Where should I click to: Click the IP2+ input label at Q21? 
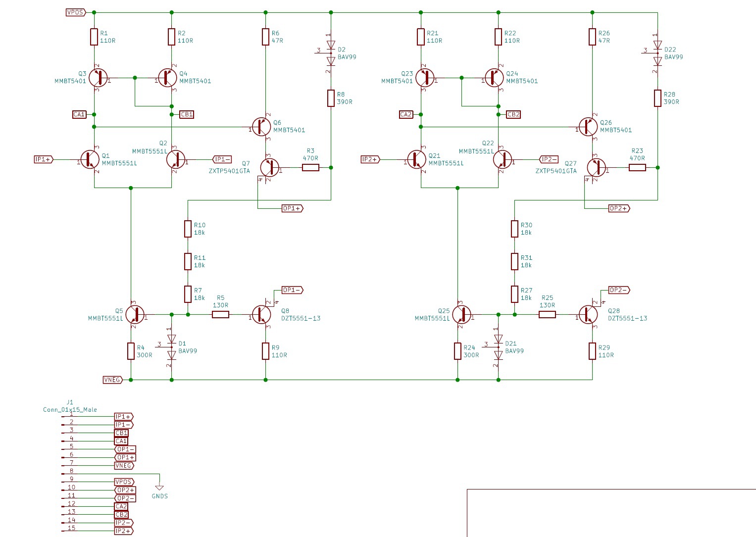click(x=370, y=159)
